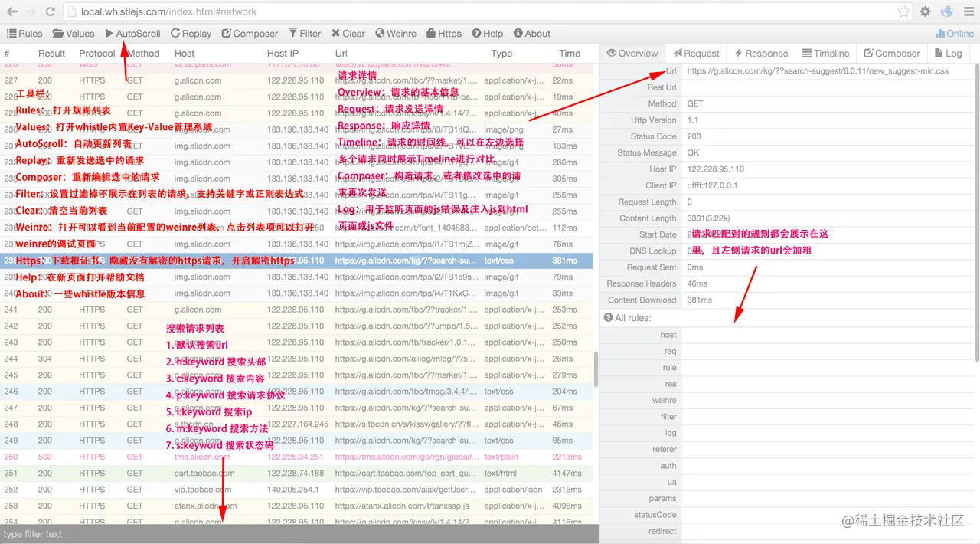This screenshot has height=544, width=980.
Task: Select request row 251 cart.taobao.com
Action: click(296, 474)
